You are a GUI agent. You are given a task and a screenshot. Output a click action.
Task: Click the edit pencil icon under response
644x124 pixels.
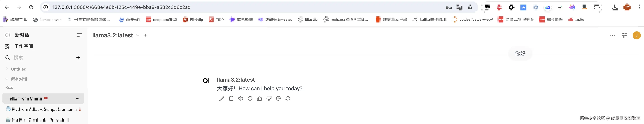click(221, 99)
